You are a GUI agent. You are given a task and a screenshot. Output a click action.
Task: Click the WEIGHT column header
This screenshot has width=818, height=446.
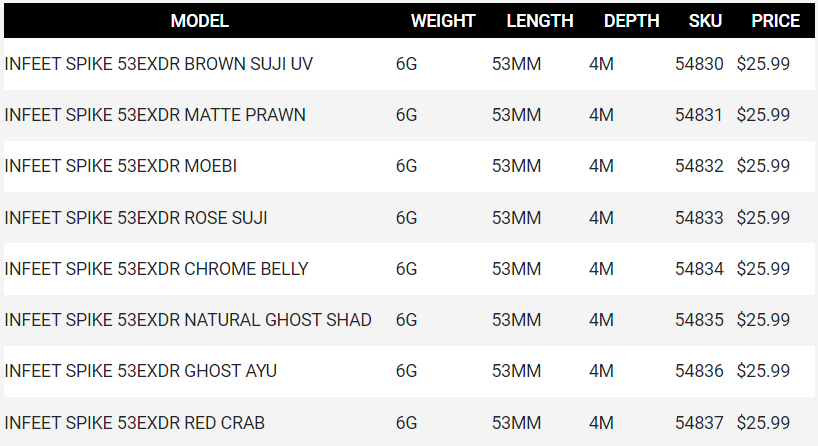[442, 21]
